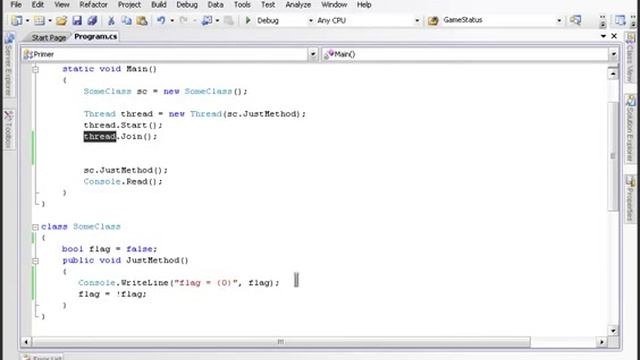Screen dimensions: 640x360
Task: Close the Program.cs document with X
Action: [614, 36]
